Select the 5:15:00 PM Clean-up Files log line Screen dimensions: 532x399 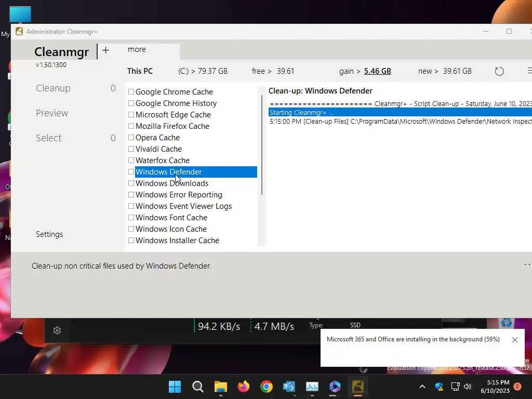pos(401,122)
